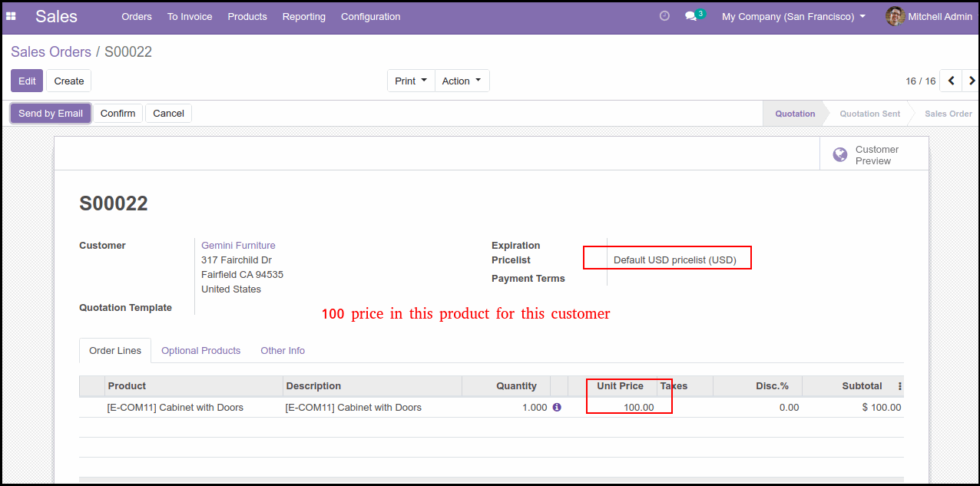This screenshot has width=980, height=486.
Task: Go to next record arrow
Action: (x=971, y=81)
